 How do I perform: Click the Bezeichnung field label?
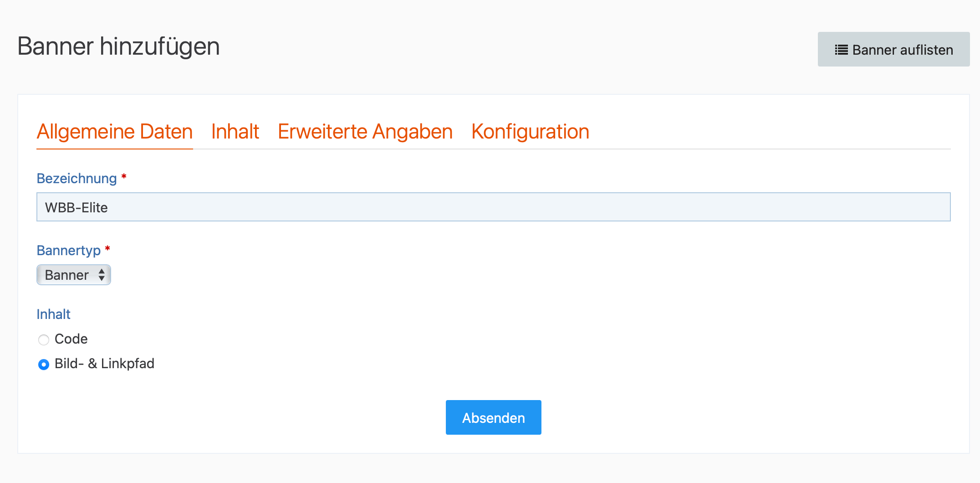(x=77, y=178)
